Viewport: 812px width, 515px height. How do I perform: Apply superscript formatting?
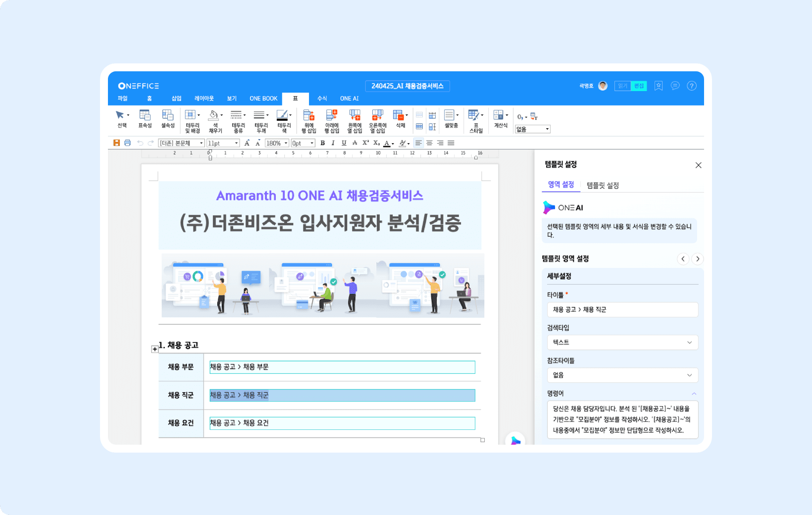[x=365, y=143]
